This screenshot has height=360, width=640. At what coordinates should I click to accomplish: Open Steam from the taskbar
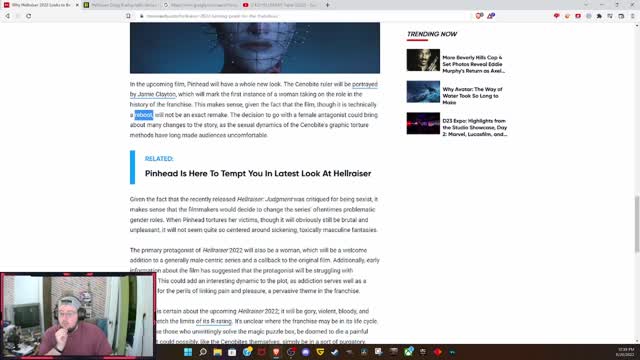point(335,352)
